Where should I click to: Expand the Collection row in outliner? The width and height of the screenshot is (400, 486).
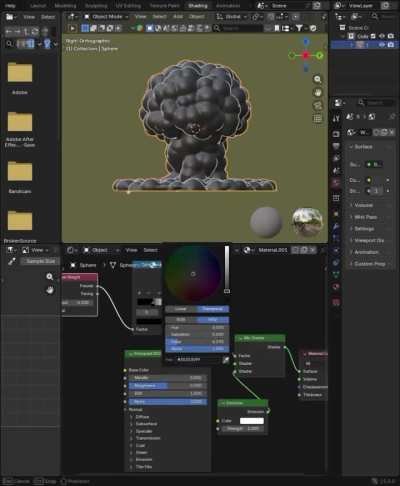point(343,36)
